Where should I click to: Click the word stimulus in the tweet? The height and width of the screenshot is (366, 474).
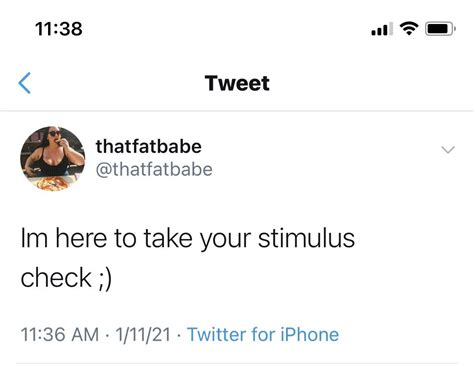point(306,238)
